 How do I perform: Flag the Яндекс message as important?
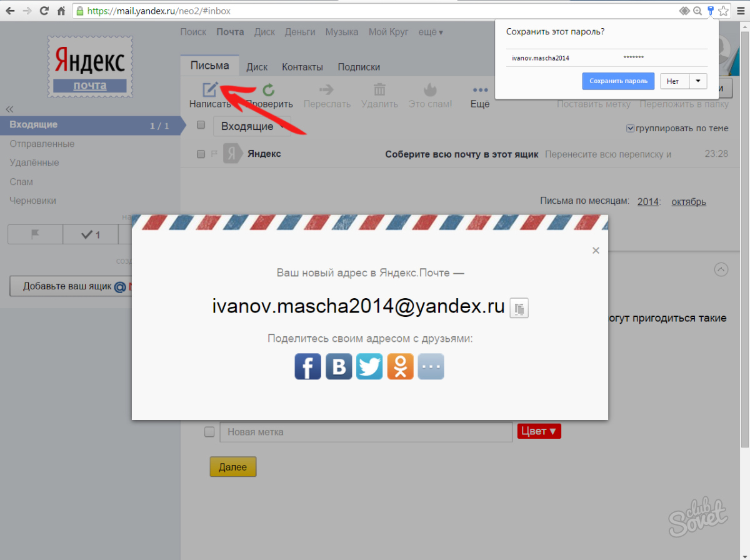214,154
